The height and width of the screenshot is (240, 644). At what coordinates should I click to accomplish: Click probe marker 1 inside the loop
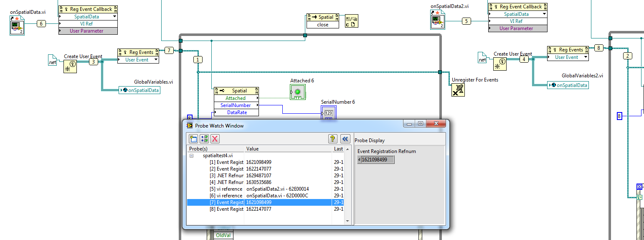tap(198, 60)
